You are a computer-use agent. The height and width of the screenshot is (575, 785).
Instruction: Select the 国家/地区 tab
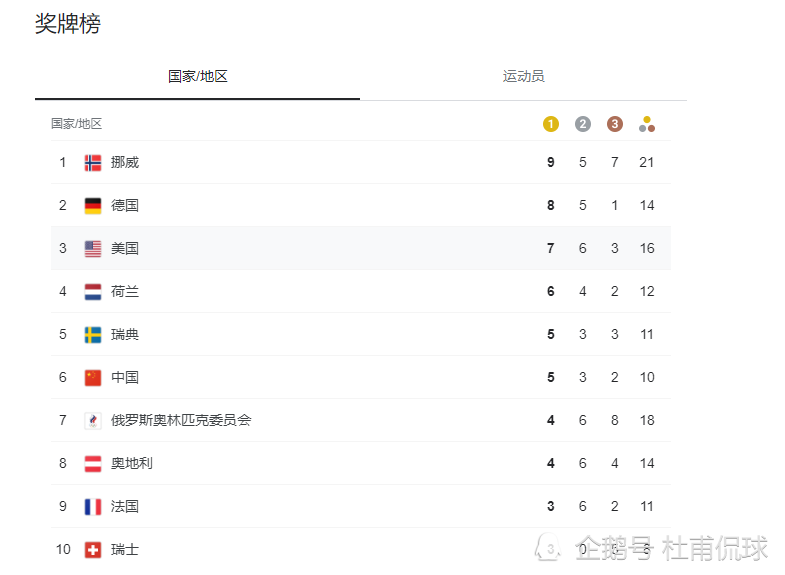(197, 76)
